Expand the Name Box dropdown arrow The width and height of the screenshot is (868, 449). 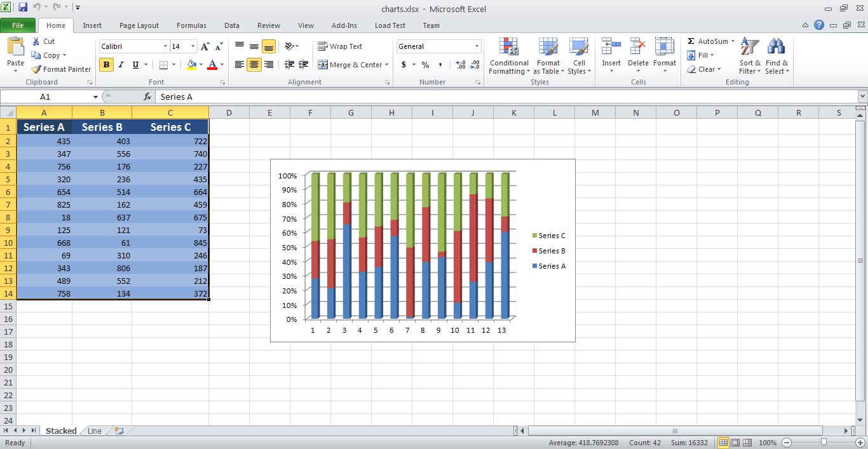coord(95,97)
